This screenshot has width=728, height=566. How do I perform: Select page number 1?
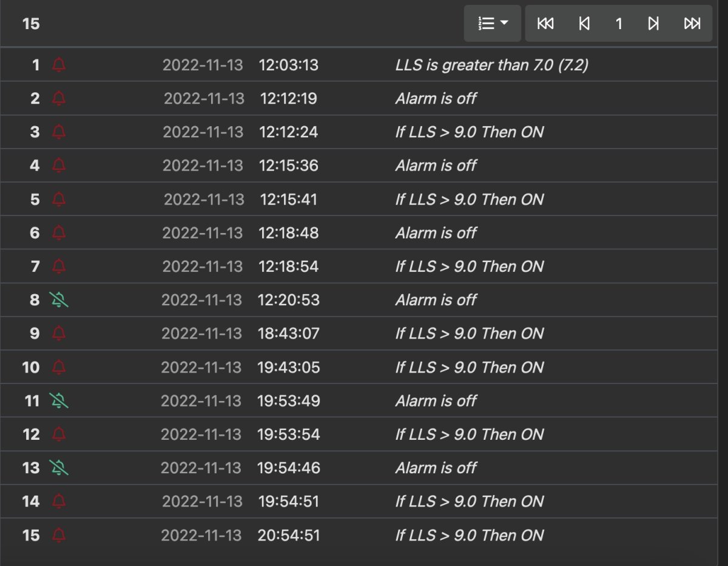(619, 24)
